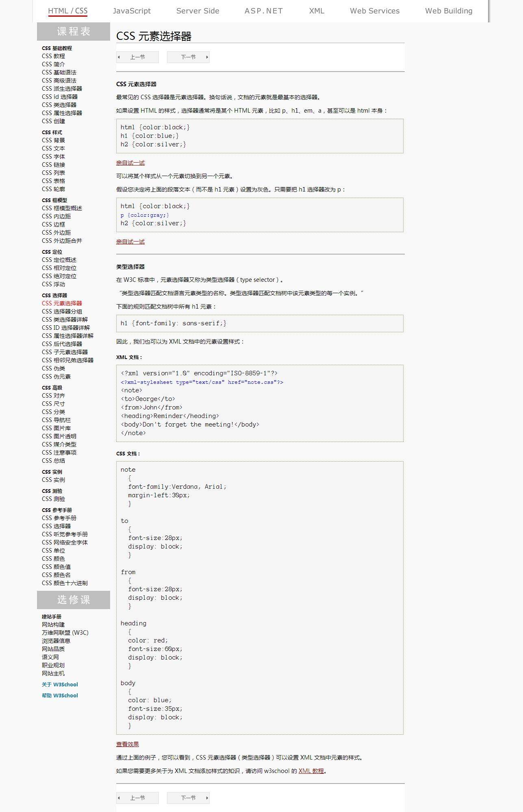Open the CSS 选择器分组 lesson

coord(62,311)
